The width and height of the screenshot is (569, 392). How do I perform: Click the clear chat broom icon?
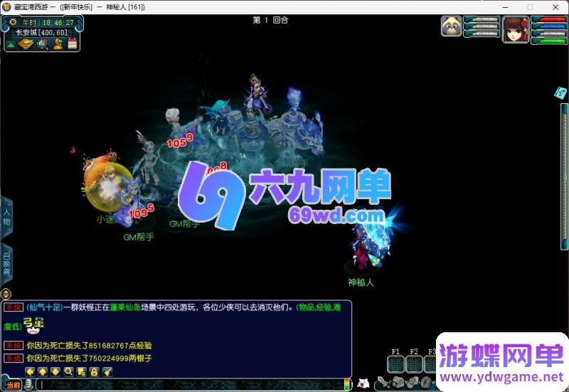(107, 371)
